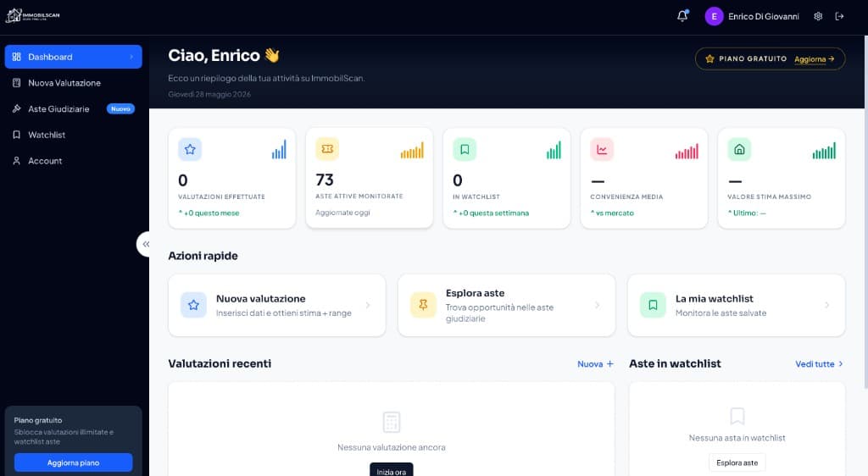The height and width of the screenshot is (476, 868).
Task: Open the La mia watchlist quick action card
Action: pyautogui.click(x=737, y=305)
